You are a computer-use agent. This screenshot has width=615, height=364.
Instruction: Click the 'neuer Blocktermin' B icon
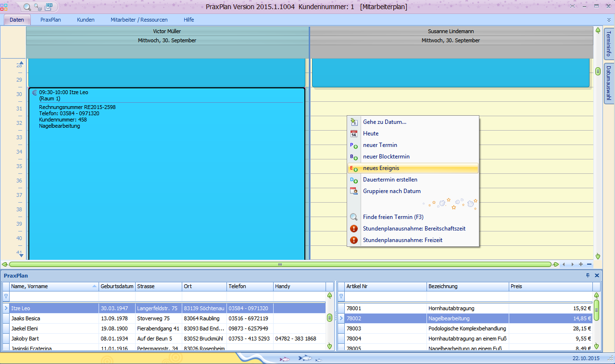pos(354,157)
